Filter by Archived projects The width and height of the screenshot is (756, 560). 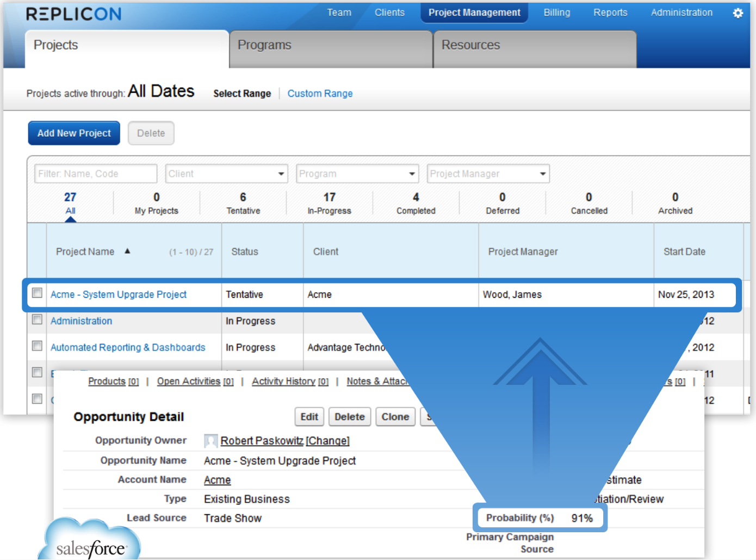tap(676, 204)
